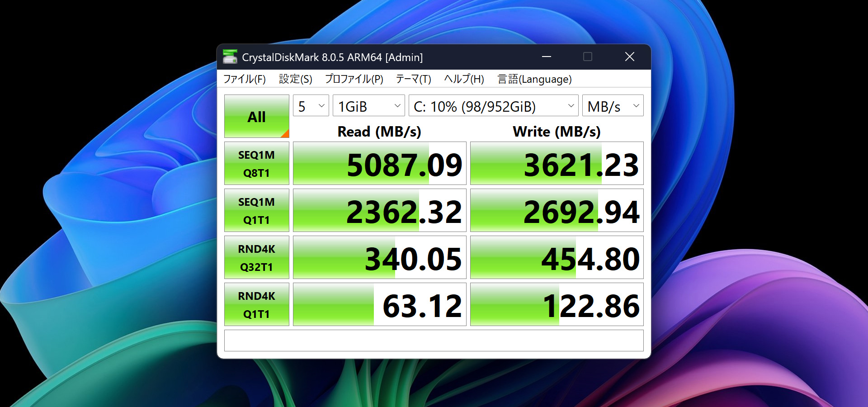Click the 63.12 read result

coord(380,304)
